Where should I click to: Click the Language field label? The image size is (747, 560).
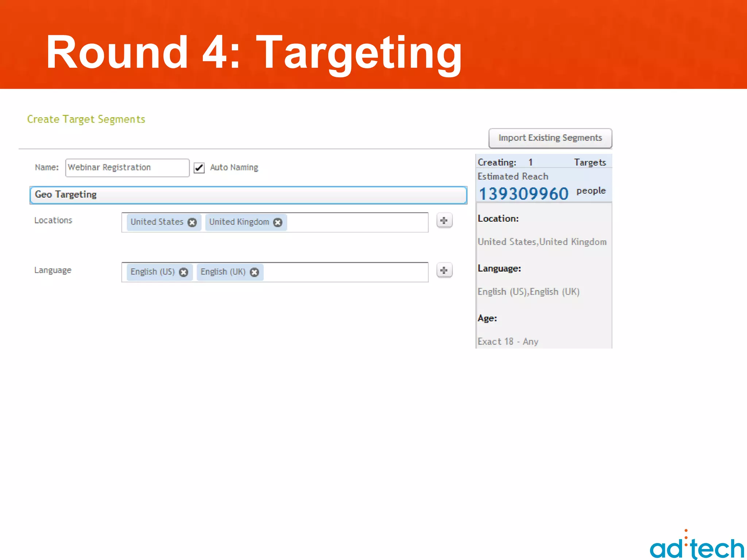(53, 271)
